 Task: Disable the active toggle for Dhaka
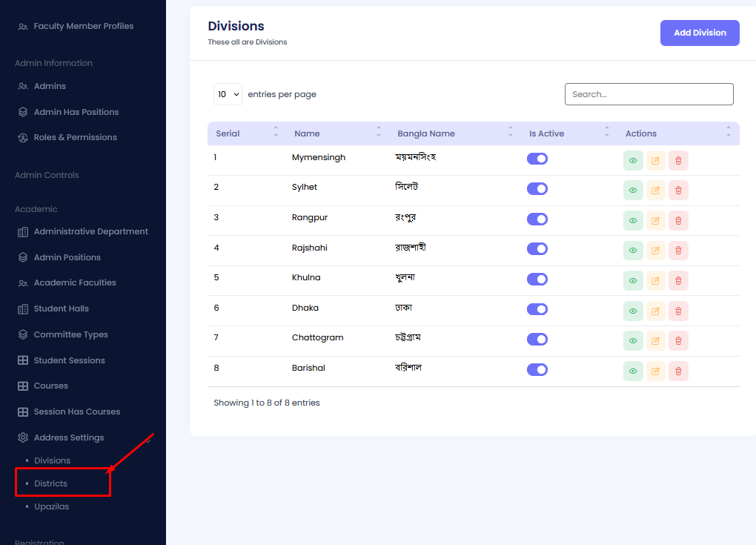pos(537,309)
